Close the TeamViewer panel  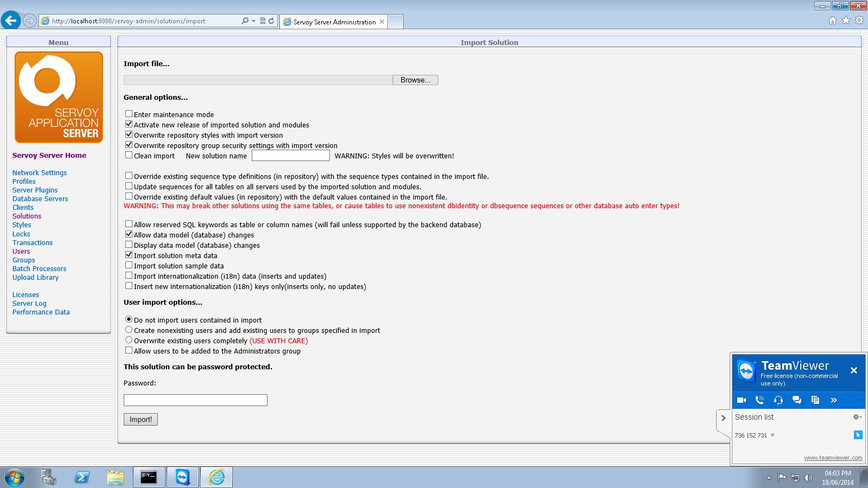coord(854,370)
